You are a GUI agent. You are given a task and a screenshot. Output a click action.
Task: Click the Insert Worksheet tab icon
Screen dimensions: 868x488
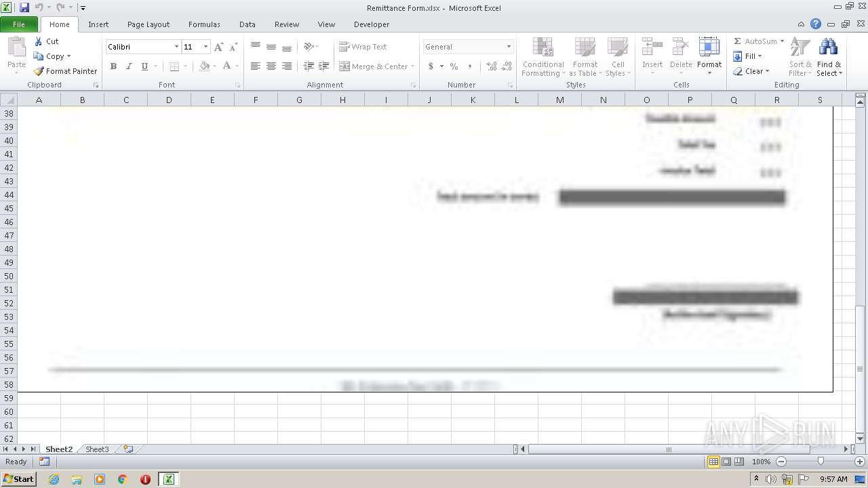(127, 449)
